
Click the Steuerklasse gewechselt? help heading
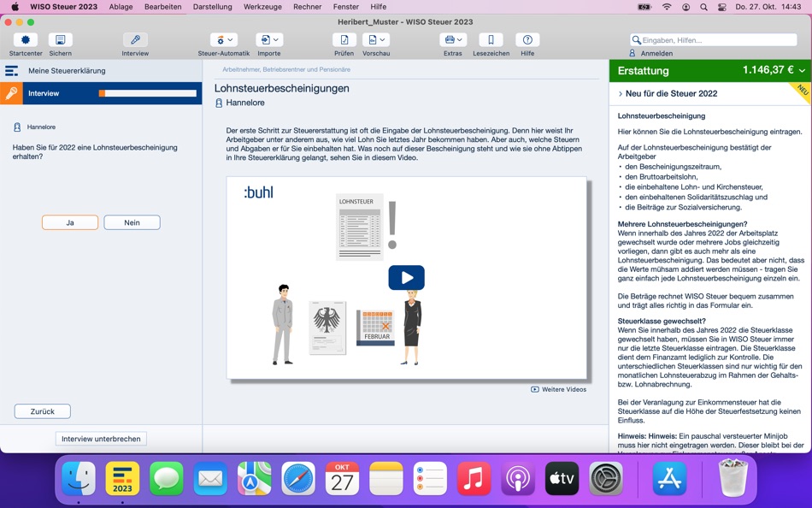(x=662, y=321)
